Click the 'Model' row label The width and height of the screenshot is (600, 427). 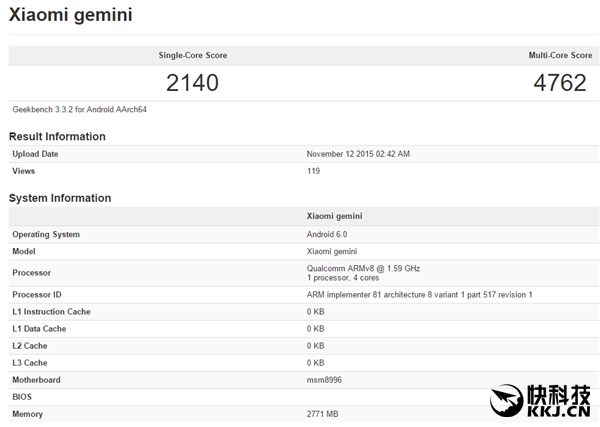24,251
